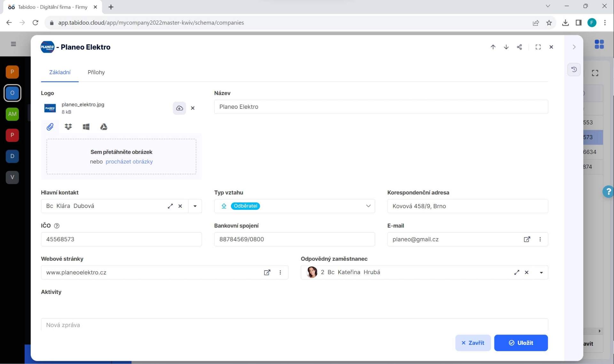This screenshot has width=614, height=364.
Task: Switch to the Přílohy tab
Action: tap(96, 72)
